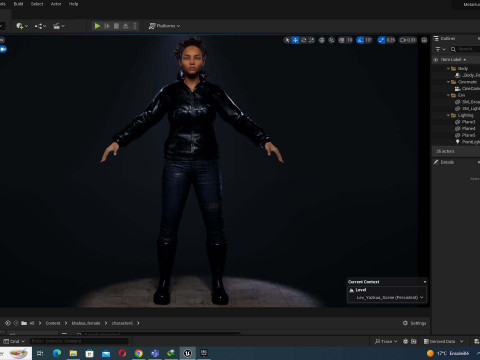The image size is (480, 360).
Task: Activate the Scale gizmo tool
Action: 312,40
